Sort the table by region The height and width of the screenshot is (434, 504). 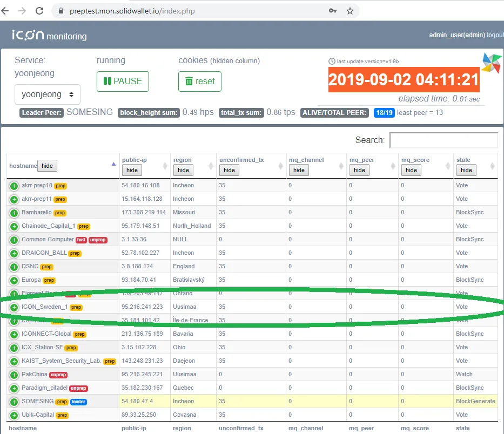(x=211, y=166)
